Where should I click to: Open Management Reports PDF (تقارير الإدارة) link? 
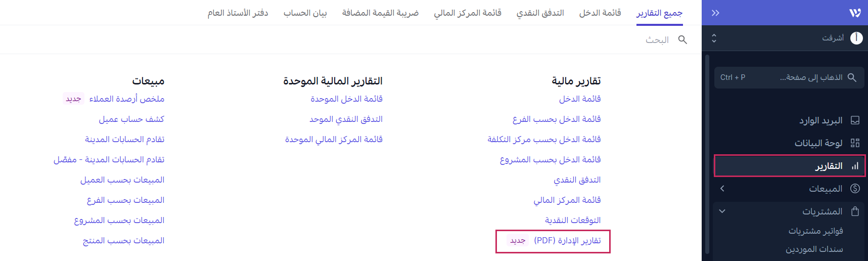[567, 241]
